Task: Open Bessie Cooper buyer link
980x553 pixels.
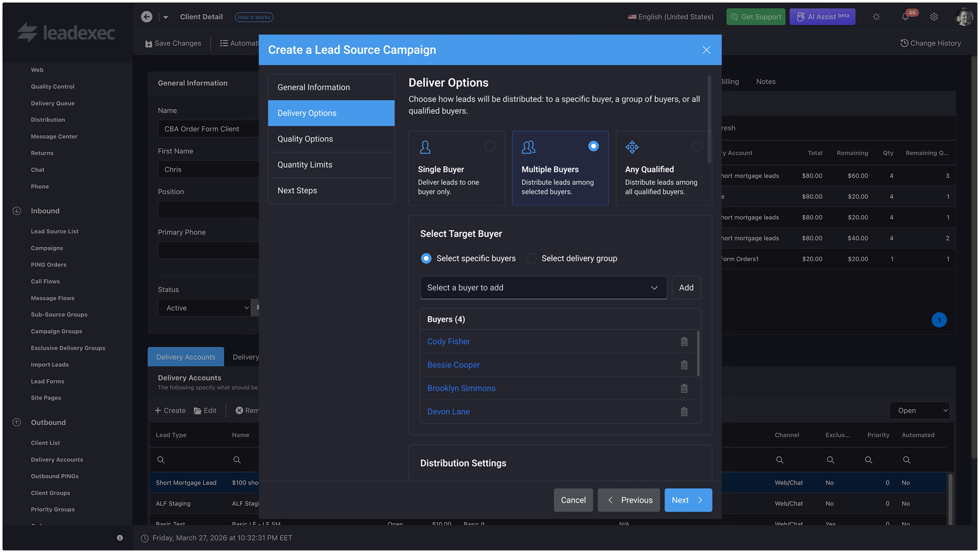Action: [x=453, y=365]
